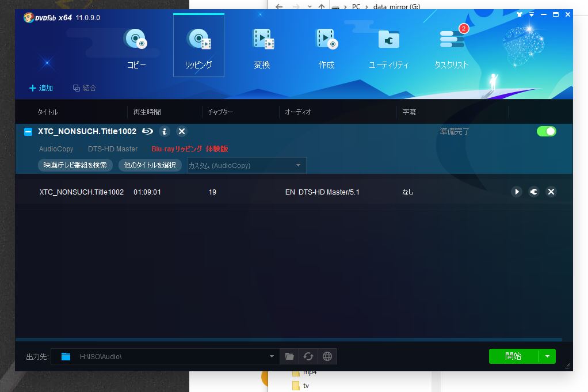Show info for XTC_NONSUCH.Title1002 source
The height and width of the screenshot is (392, 588).
point(164,131)
